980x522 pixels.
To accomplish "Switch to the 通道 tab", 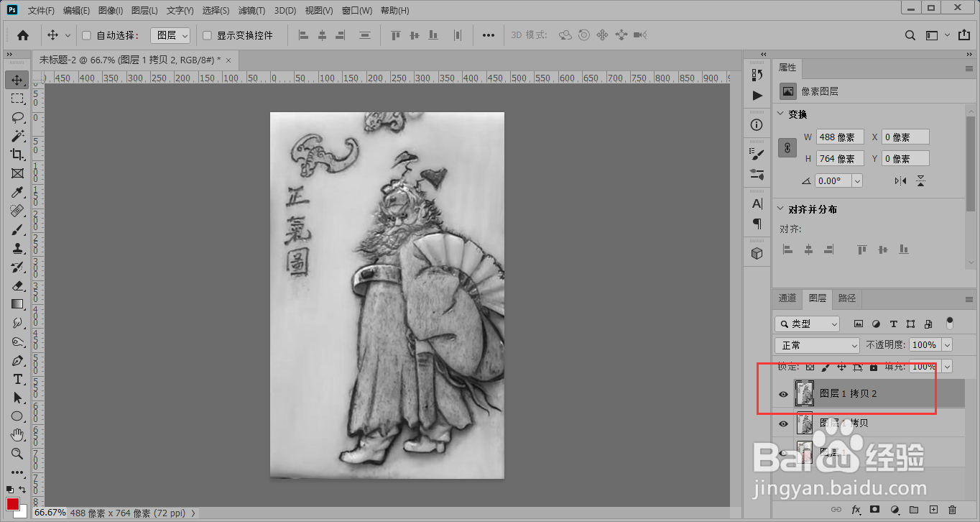I will (787, 298).
